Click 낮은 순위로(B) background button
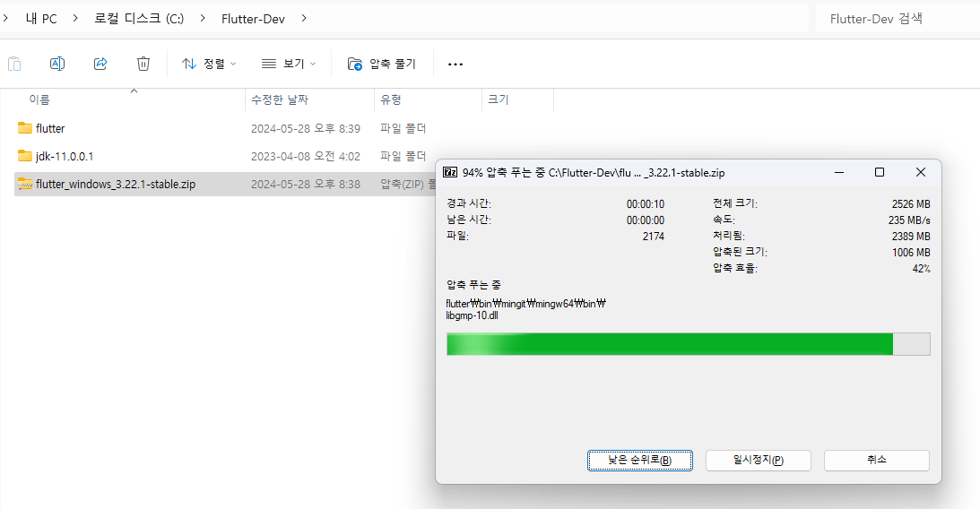Screen dimensions: 980x509 pos(640,461)
